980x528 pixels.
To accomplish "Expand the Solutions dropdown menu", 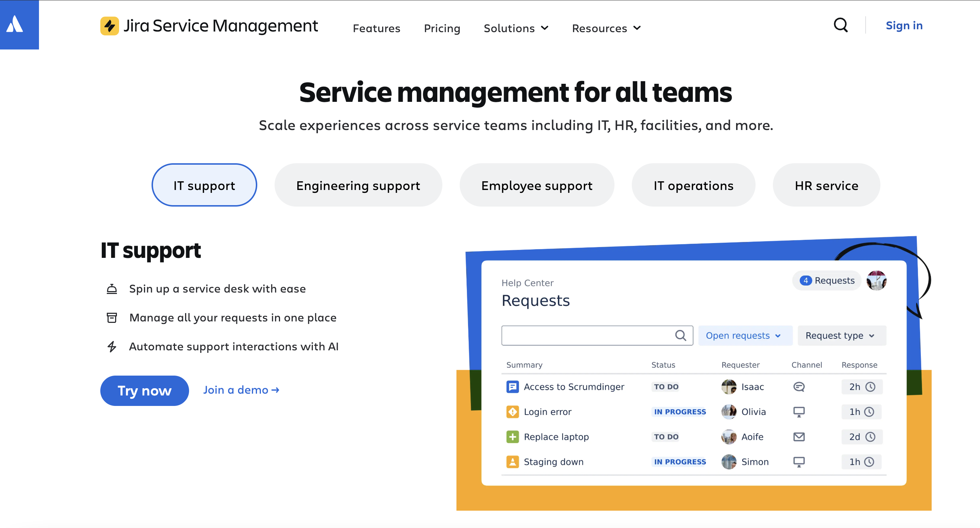I will tap(516, 28).
